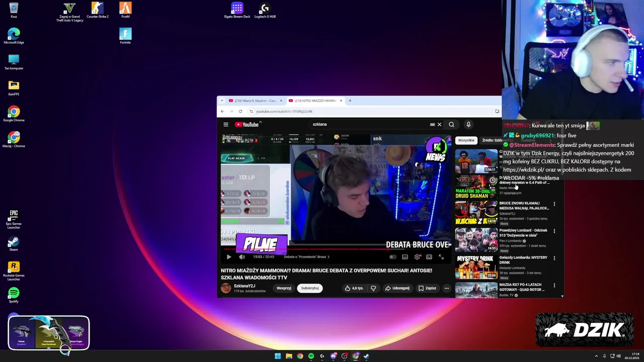The height and width of the screenshot is (362, 644).
Task: Open the GainFPS desktop icon
Action: (14, 87)
